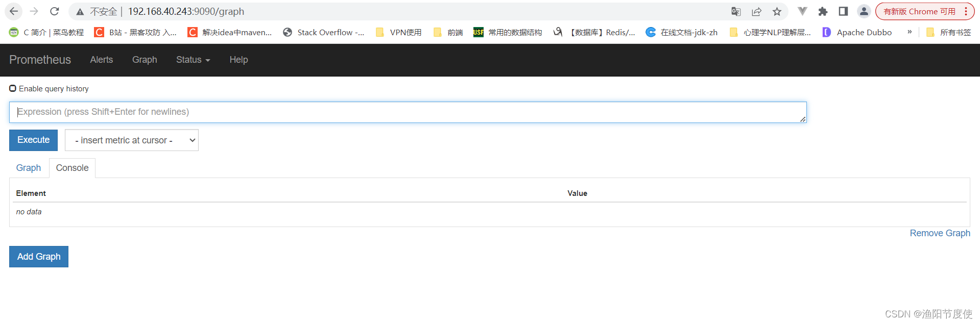Focus the Expression input field
Image resolution: width=980 pixels, height=324 pixels.
tap(408, 112)
